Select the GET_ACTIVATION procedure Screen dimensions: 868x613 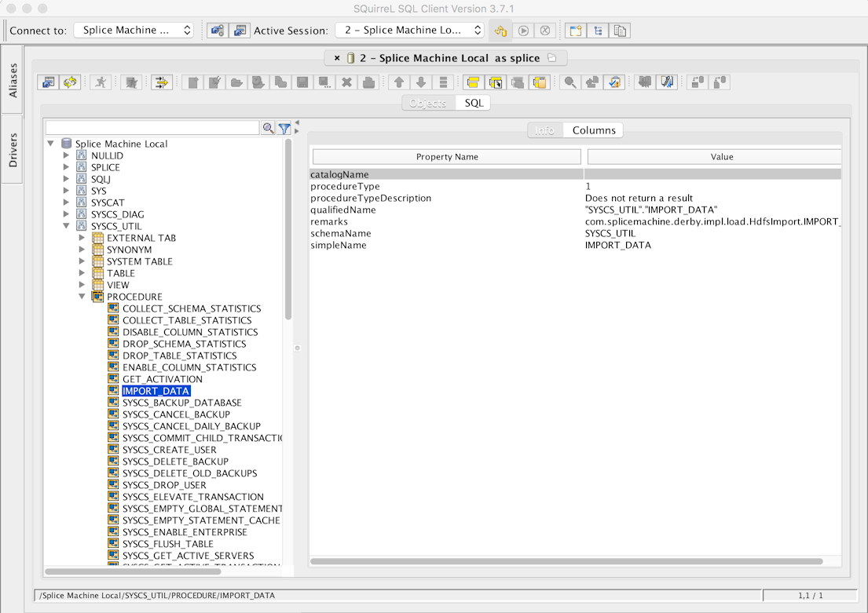click(x=162, y=379)
